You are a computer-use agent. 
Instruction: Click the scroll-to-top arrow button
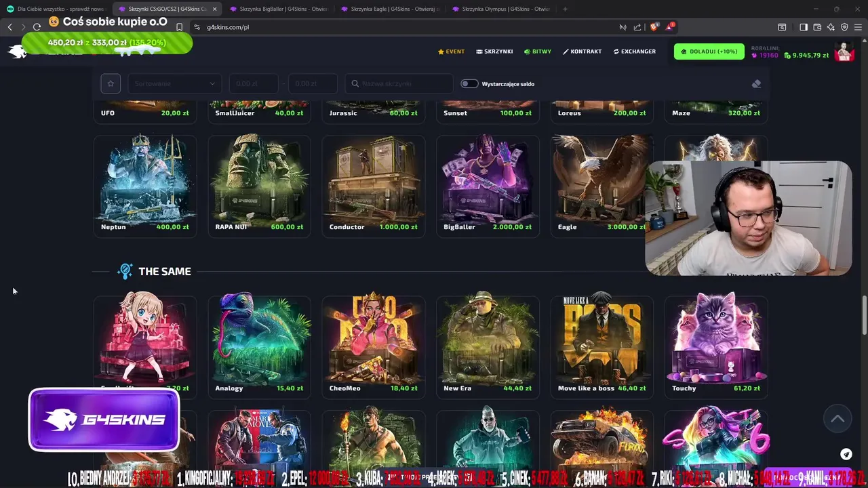click(x=837, y=419)
